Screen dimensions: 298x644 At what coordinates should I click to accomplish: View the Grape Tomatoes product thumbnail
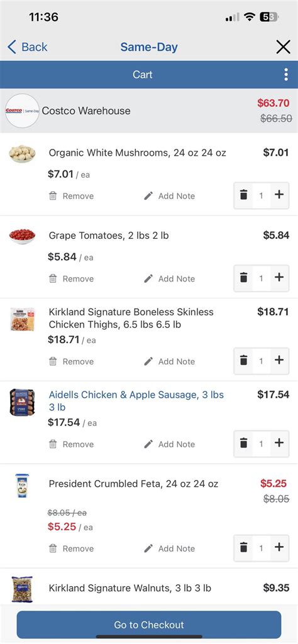(22, 236)
